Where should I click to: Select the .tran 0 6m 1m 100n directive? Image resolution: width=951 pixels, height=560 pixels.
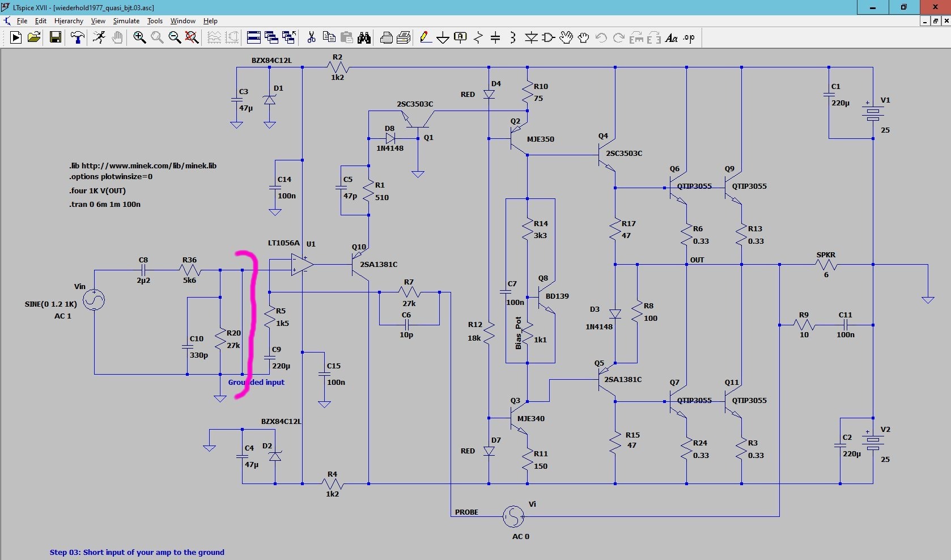(105, 204)
